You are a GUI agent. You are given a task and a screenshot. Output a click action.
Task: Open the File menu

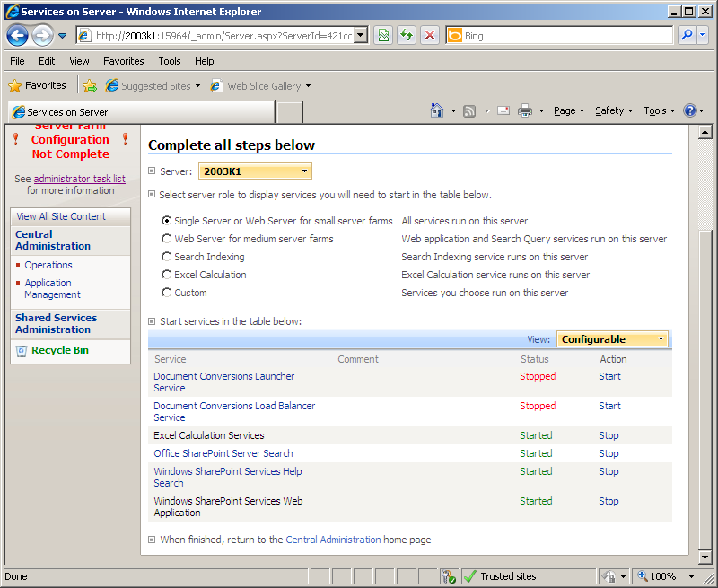(x=17, y=61)
